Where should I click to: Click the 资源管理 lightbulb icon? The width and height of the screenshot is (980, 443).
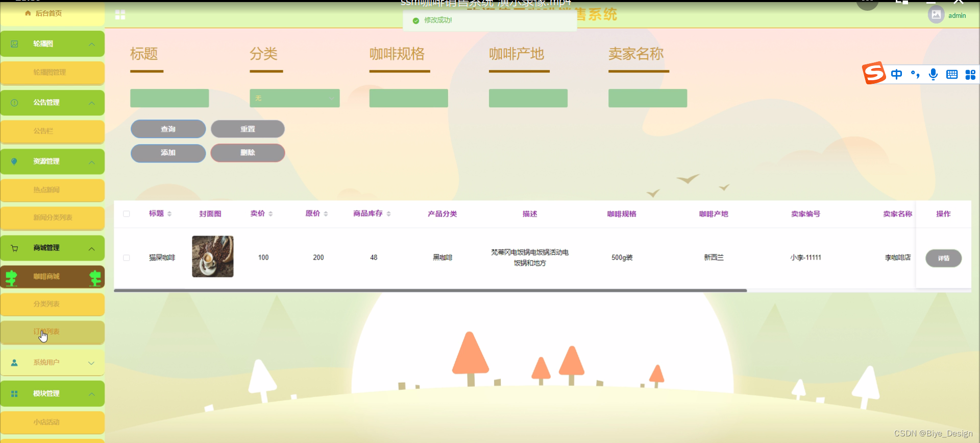click(14, 161)
